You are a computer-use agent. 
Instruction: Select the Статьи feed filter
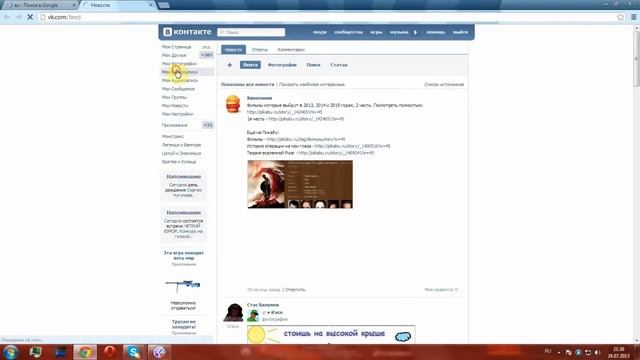339,65
